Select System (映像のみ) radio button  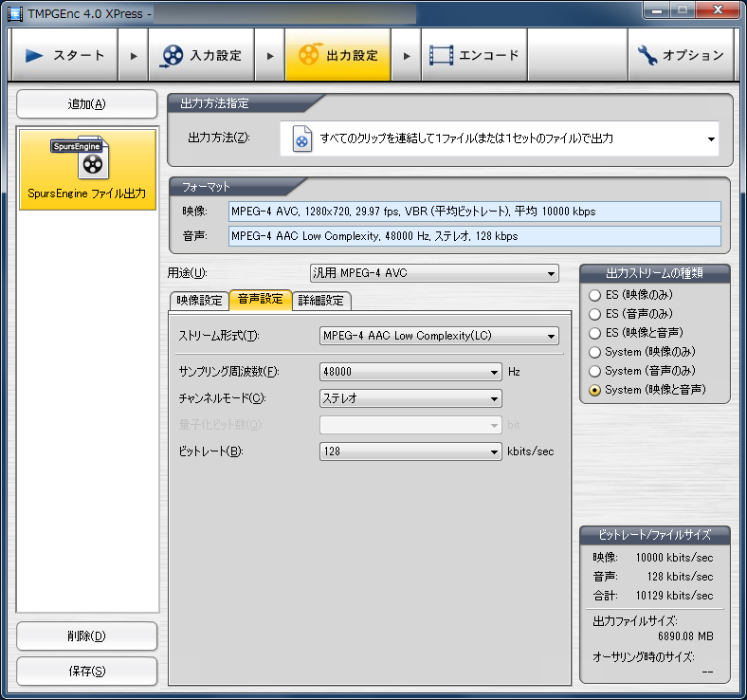(594, 352)
